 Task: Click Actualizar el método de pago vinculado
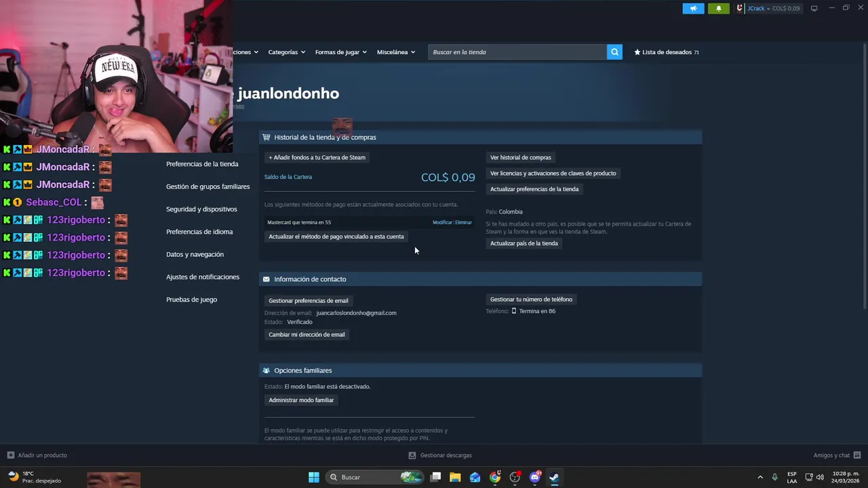tap(336, 237)
